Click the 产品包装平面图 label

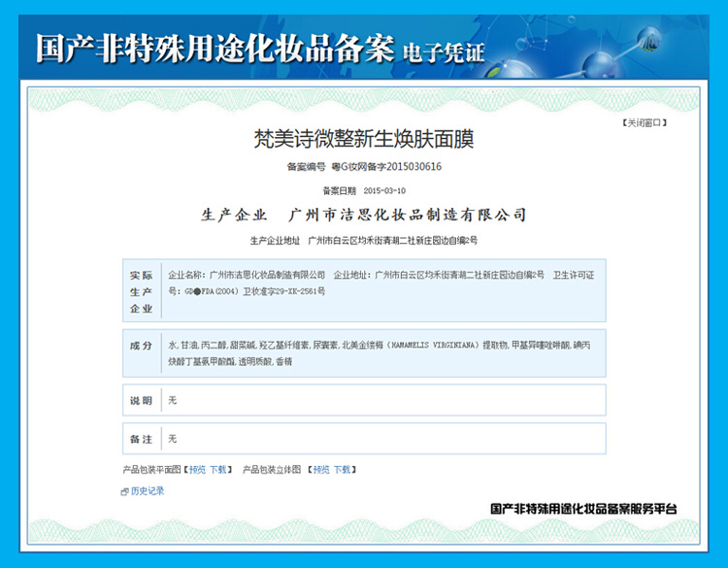point(151,470)
